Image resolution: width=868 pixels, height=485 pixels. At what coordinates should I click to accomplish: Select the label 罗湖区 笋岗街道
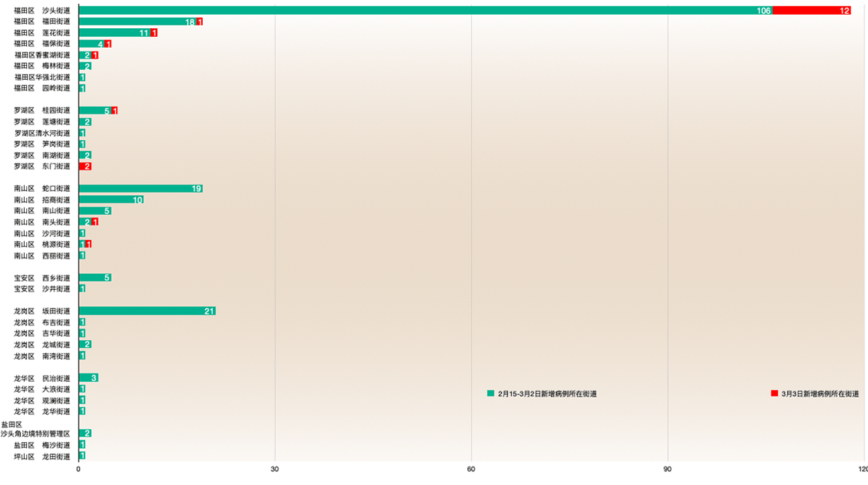tap(42, 144)
